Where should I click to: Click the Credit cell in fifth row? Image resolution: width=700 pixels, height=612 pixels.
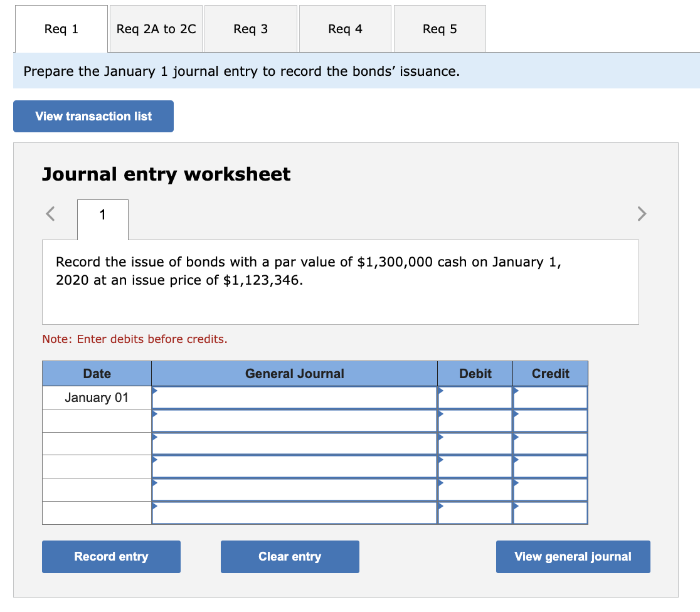(x=551, y=490)
